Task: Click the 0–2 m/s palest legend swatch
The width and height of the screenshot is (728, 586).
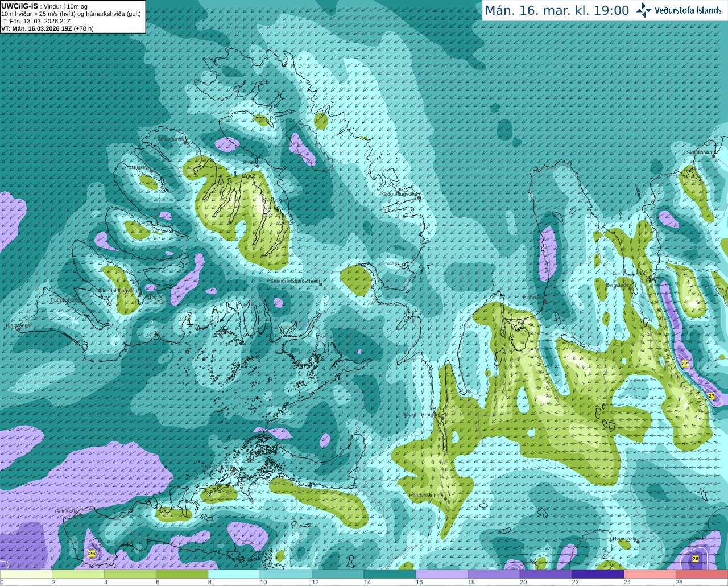Action: [26, 575]
